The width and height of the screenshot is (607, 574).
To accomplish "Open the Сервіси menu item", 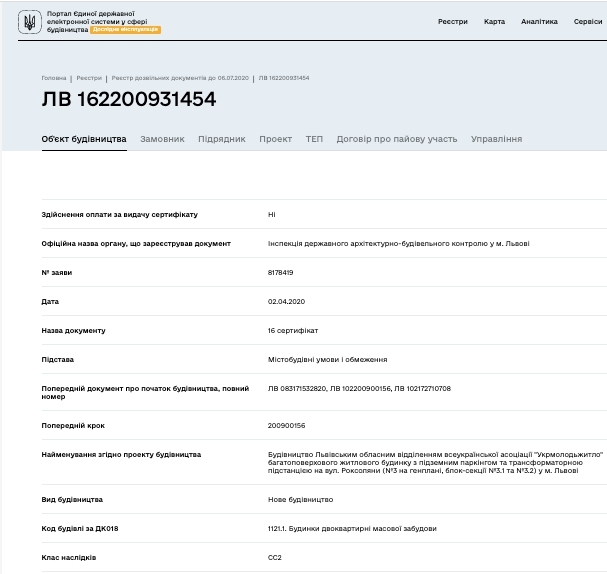I will 588,22.
